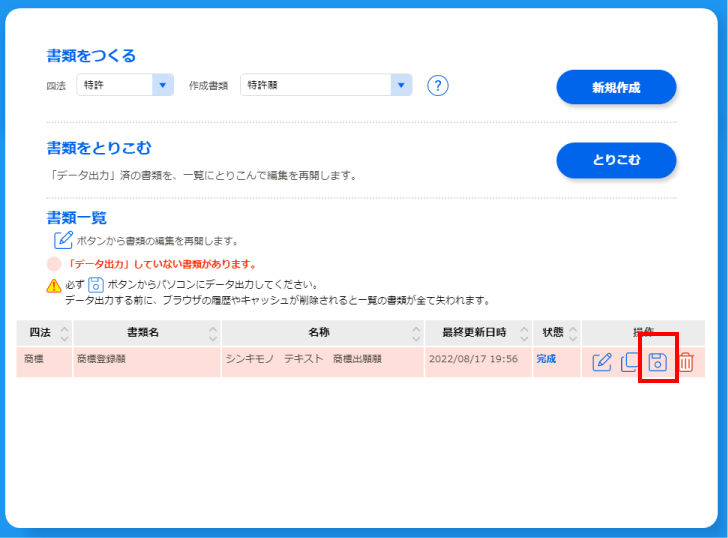Click the シンキモノ テキスト 商標出願願 name cell
The image size is (728, 538).
323,362
